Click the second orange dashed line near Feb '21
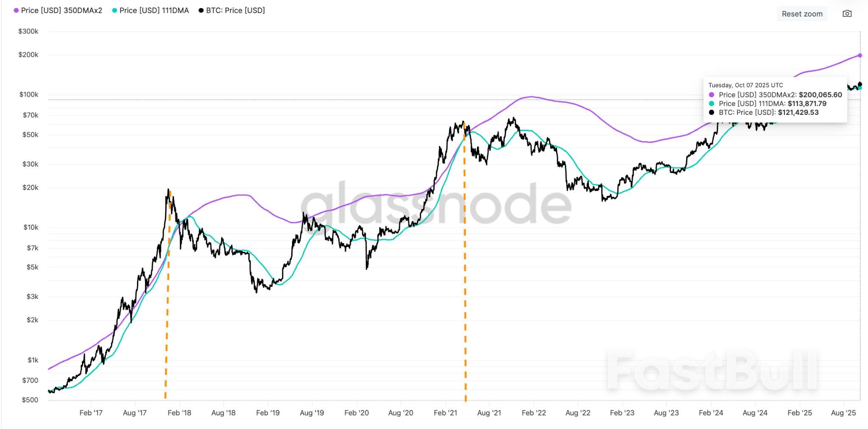This screenshot has height=429, width=868. pos(465,297)
